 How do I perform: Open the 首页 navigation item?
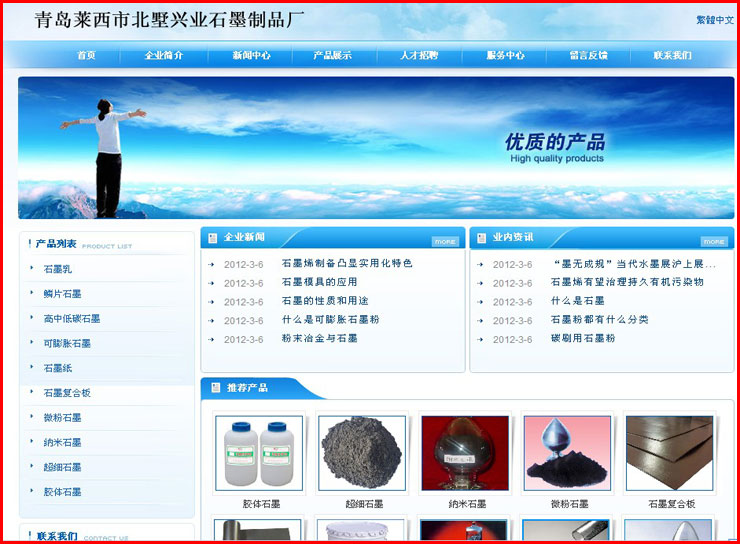86,55
